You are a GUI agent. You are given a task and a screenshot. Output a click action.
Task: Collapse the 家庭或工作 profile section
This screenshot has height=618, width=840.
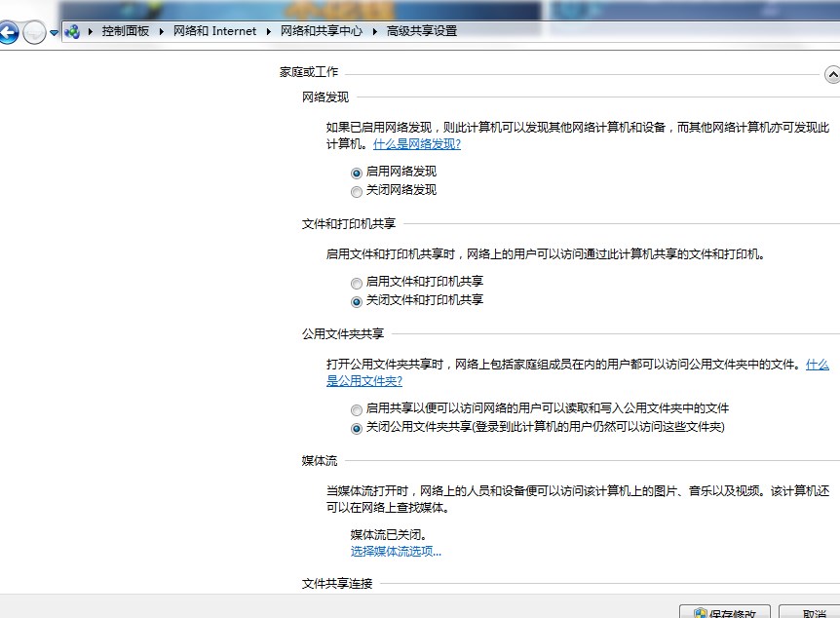[832, 74]
